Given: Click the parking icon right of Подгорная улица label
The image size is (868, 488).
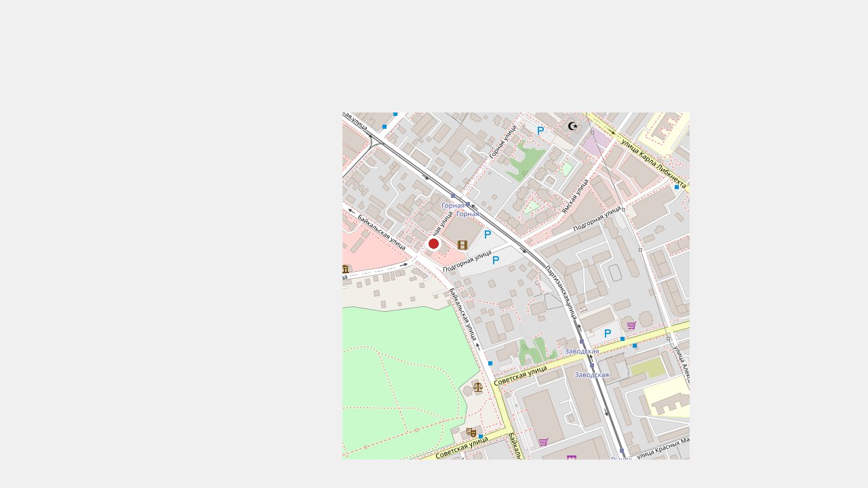Looking at the screenshot, I should click(x=496, y=260).
